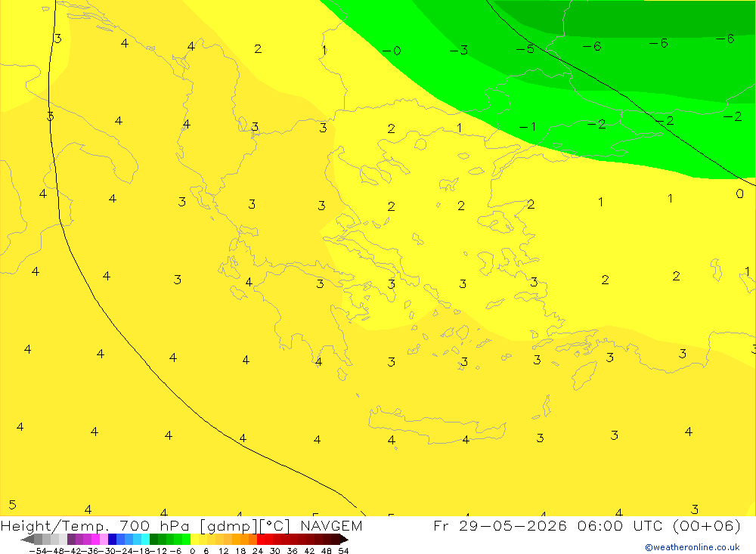Screen dimensions: 756x554
Task: Click the bright magenta swatch in the legend
Action: coord(95,540)
